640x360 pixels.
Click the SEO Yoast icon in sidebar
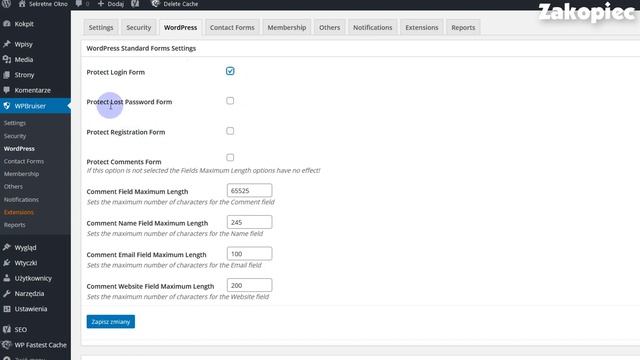(7, 329)
